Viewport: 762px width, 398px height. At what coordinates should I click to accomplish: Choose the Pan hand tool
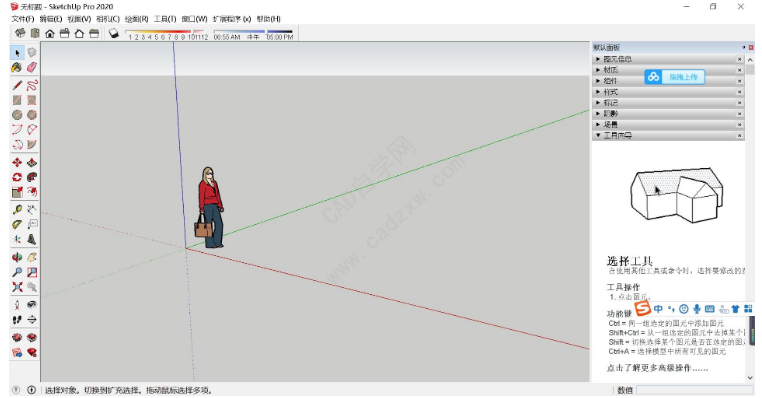point(32,257)
